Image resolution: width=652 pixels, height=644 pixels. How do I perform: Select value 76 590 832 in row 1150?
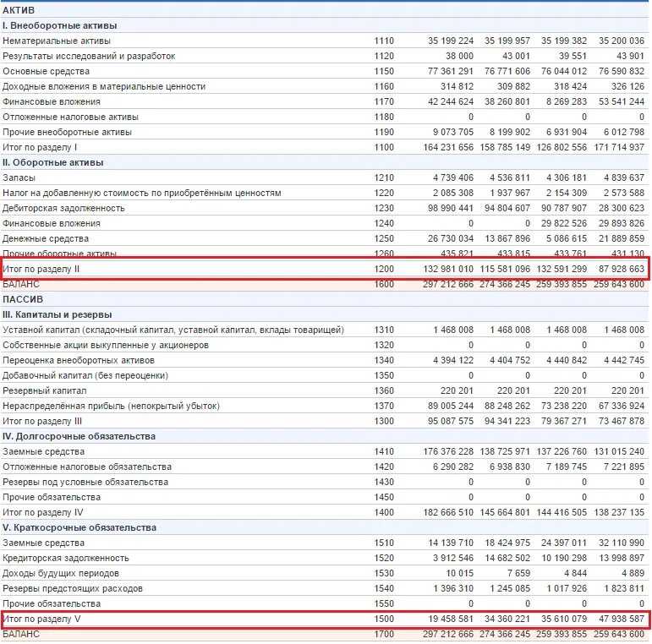tap(622, 71)
